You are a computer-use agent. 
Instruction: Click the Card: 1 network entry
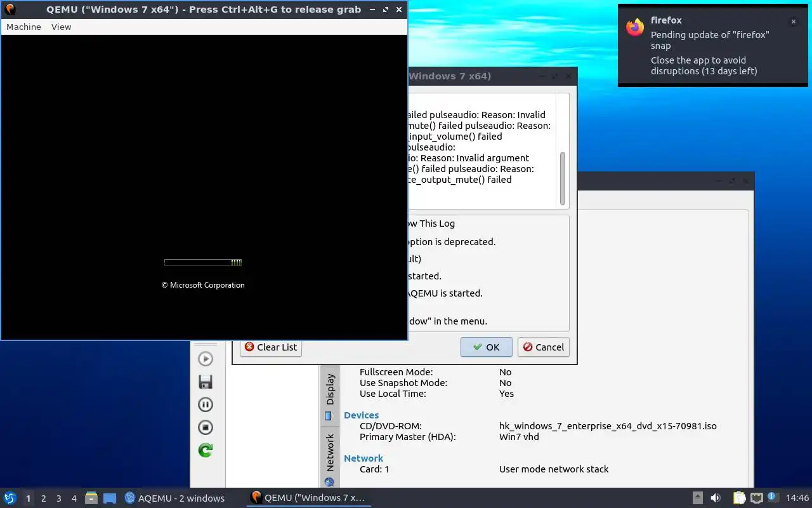coord(374,469)
